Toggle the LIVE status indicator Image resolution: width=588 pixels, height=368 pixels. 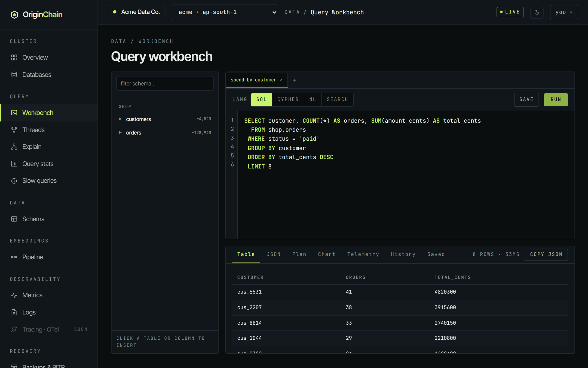(x=510, y=12)
